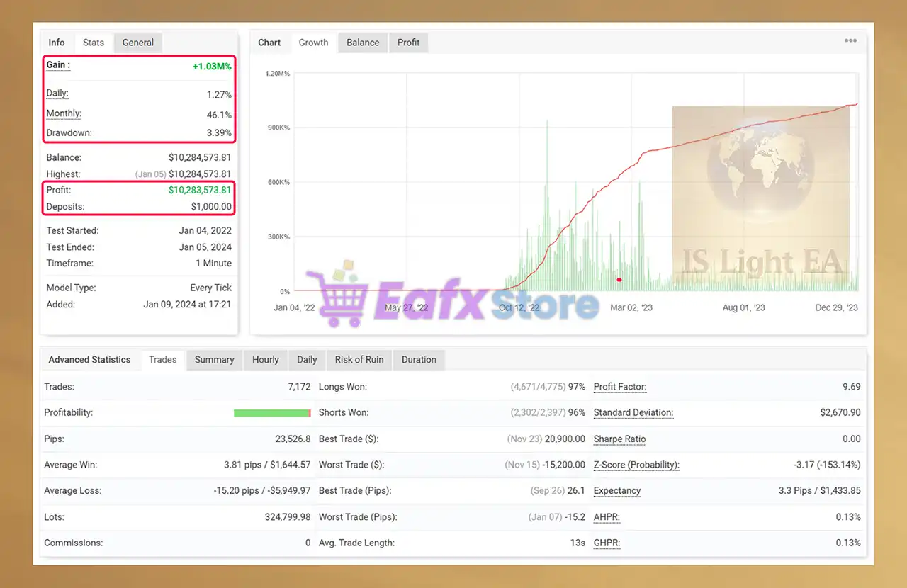The width and height of the screenshot is (907, 588).
Task: Click the +1.03M% gain value
Action: pyautogui.click(x=212, y=67)
